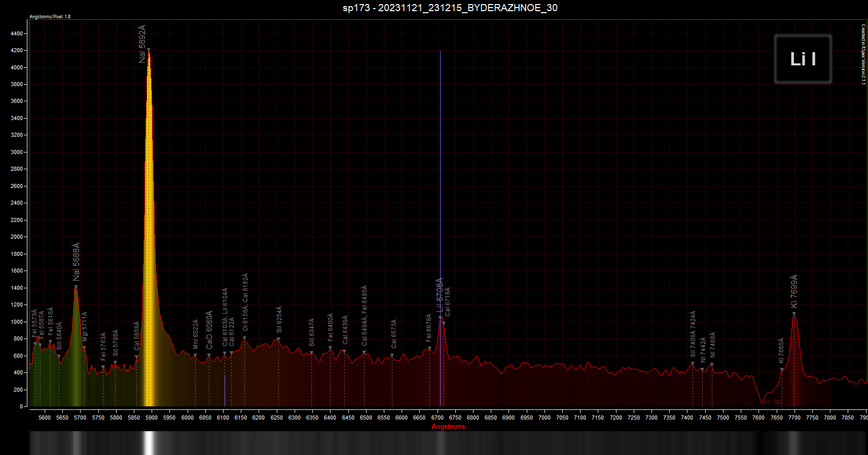The width and height of the screenshot is (868, 455).
Task: Click the NI 7442Å line label
Action: click(x=703, y=350)
